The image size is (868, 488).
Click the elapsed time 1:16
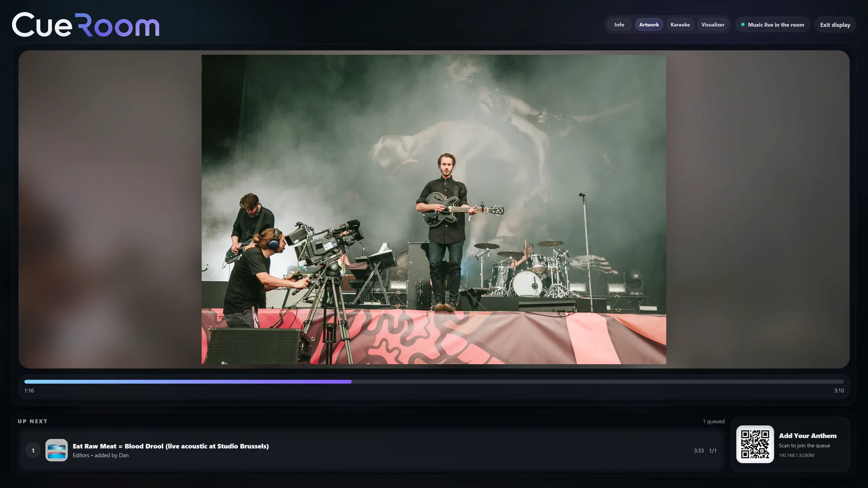(x=29, y=390)
